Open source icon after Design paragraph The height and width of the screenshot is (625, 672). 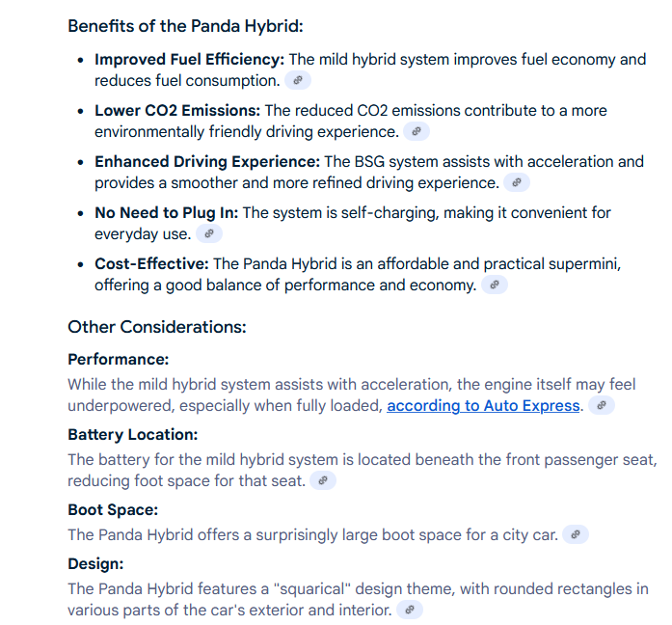[410, 610]
